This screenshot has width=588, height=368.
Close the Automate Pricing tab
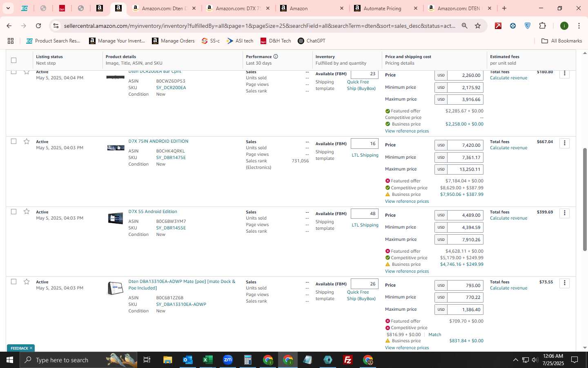[x=416, y=8]
